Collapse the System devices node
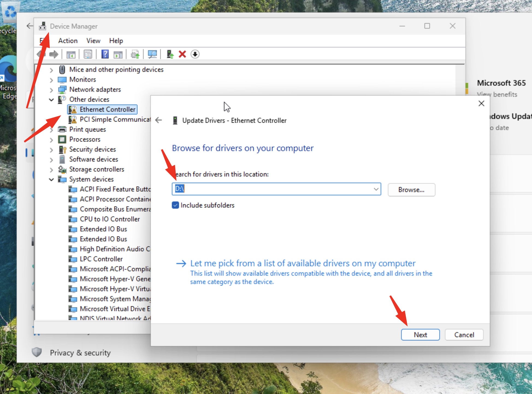 click(x=51, y=180)
